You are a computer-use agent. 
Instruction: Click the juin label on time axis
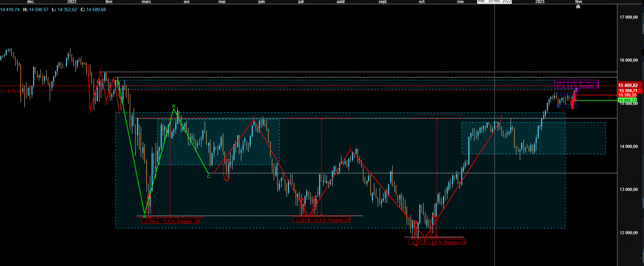click(262, 2)
